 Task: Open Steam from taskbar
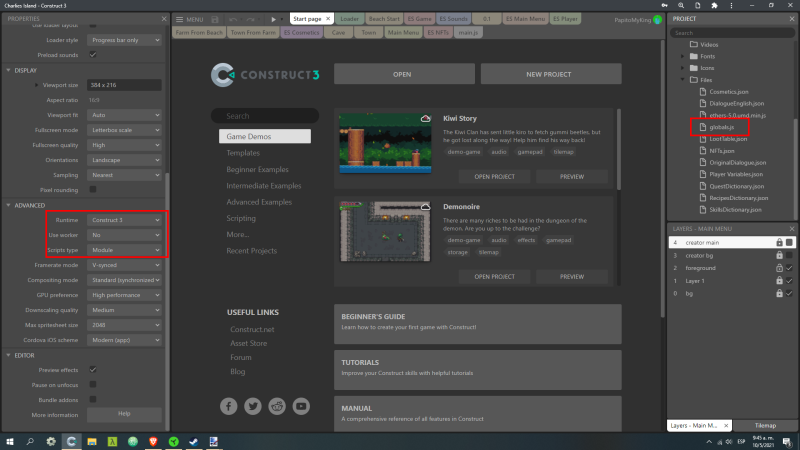[x=193, y=442]
